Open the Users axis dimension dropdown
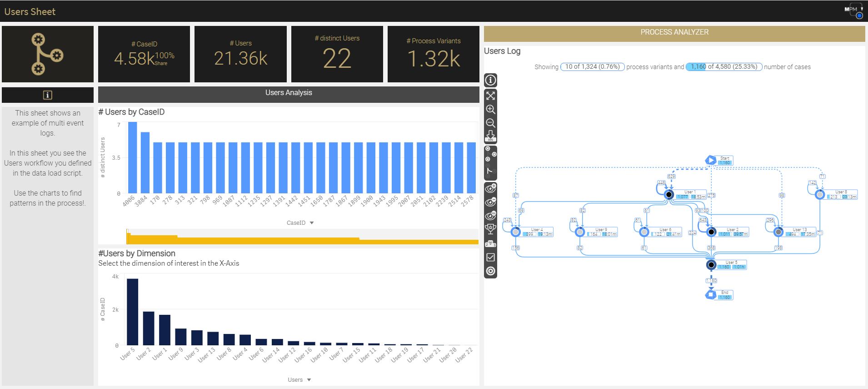This screenshot has height=389, width=868. [299, 380]
